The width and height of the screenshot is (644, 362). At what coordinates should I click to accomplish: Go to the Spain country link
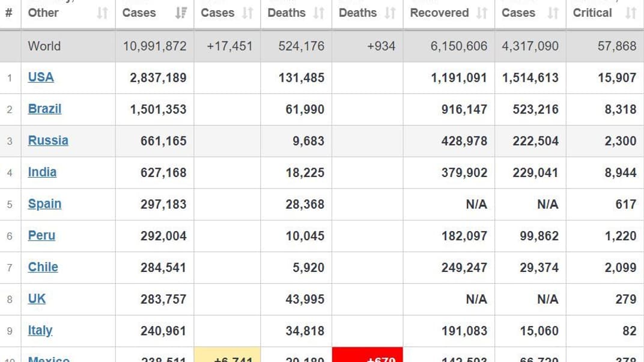click(44, 204)
